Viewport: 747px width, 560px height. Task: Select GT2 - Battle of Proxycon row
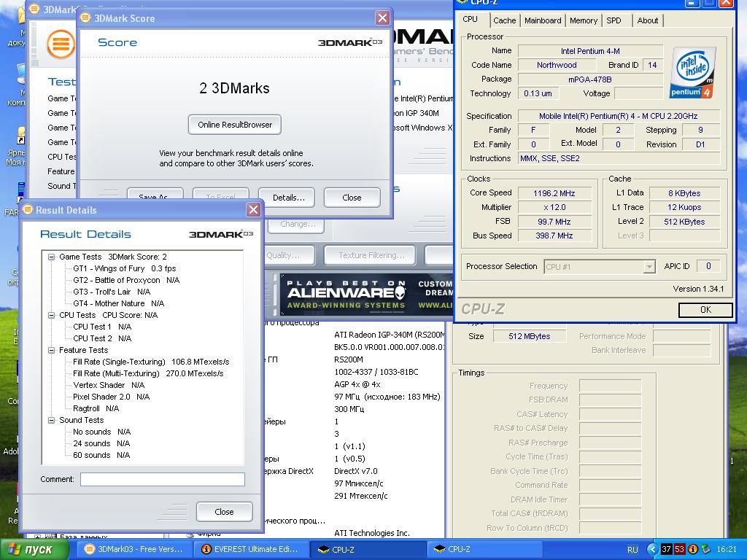126,280
